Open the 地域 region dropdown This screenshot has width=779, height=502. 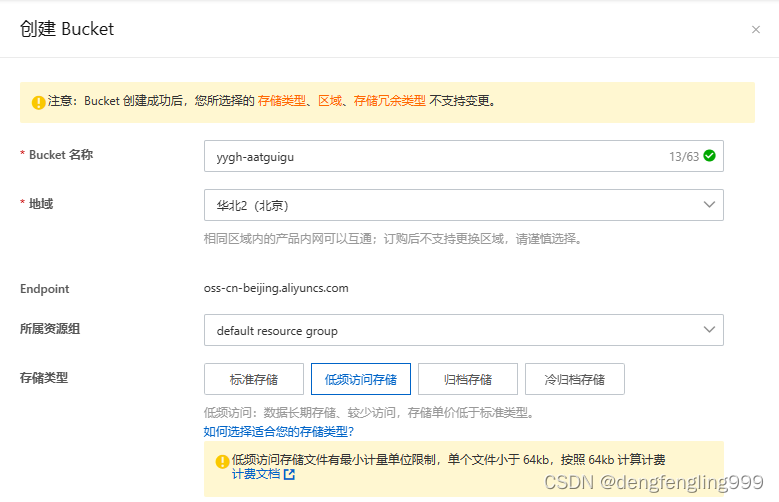pos(464,205)
